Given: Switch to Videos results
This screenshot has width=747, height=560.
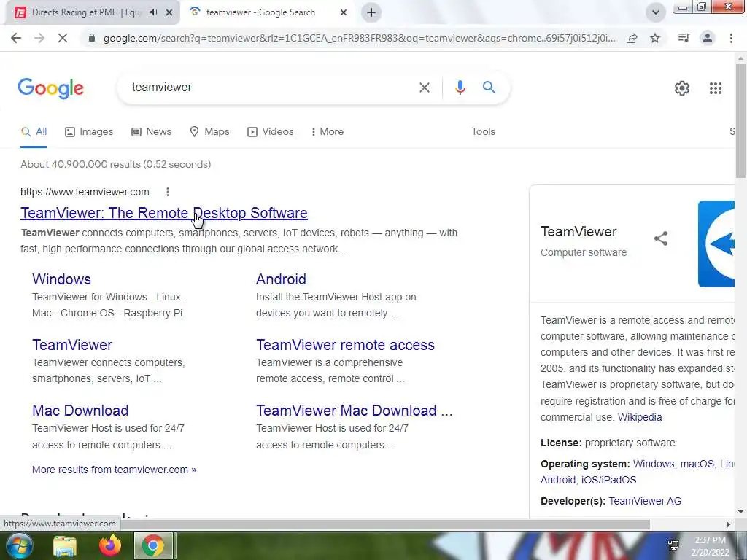Looking at the screenshot, I should [270, 132].
